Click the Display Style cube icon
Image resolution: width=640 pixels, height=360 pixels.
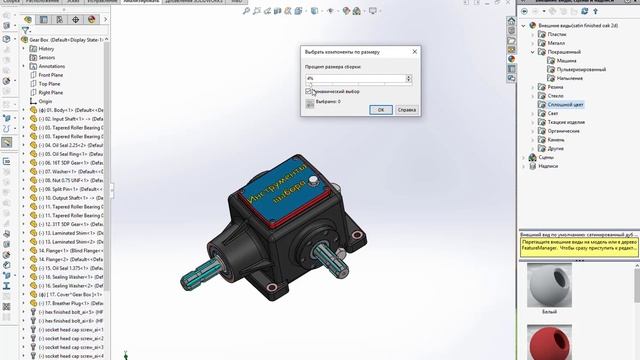click(314, 11)
